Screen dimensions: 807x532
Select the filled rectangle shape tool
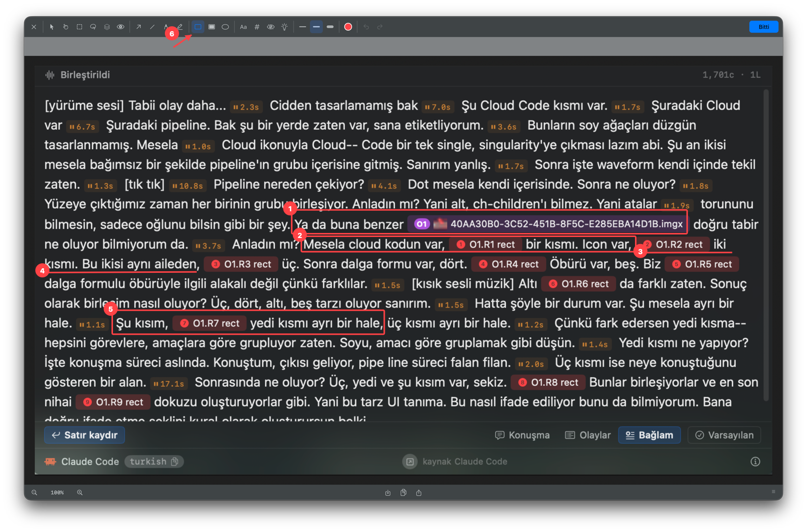coord(212,27)
